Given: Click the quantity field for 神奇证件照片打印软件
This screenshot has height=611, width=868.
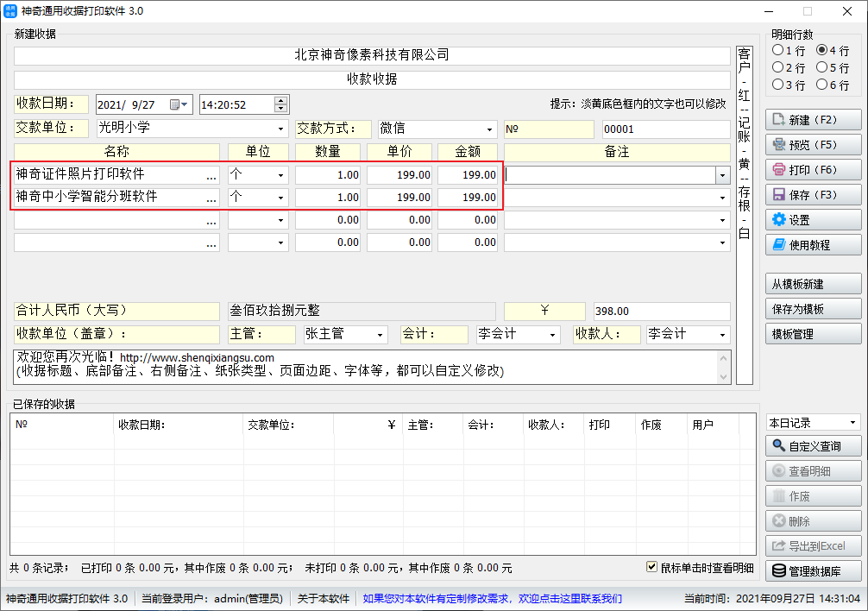Looking at the screenshot, I should click(328, 175).
